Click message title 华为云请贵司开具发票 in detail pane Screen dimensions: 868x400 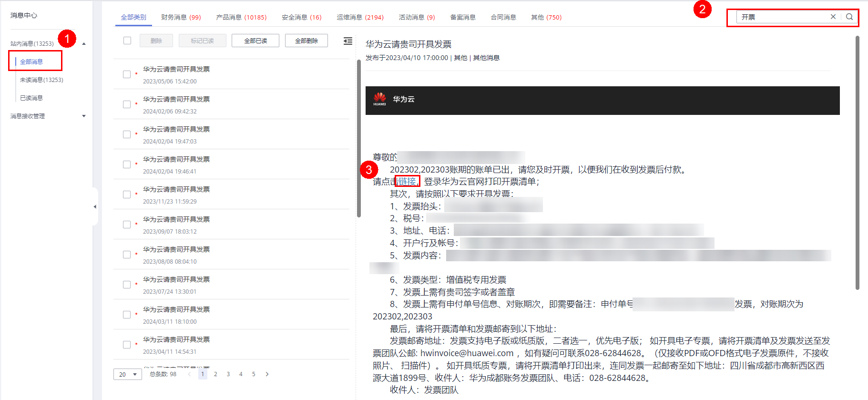(x=408, y=44)
